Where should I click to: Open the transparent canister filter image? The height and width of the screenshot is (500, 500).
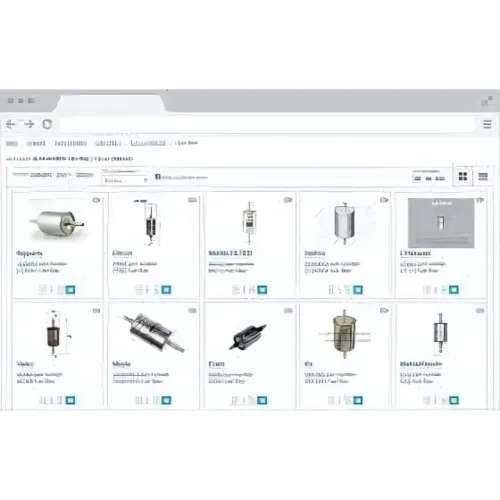point(344,333)
